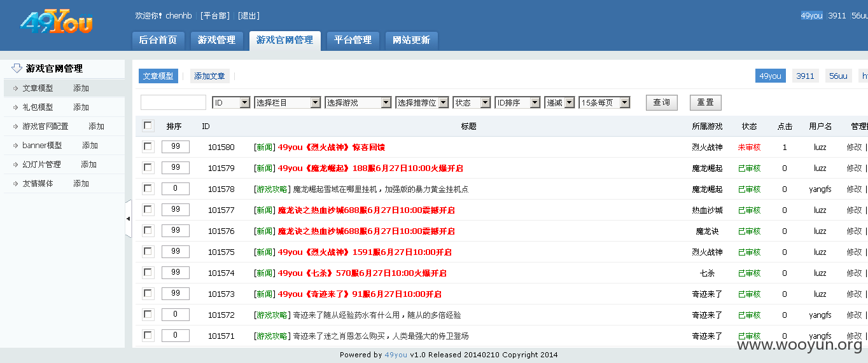Open the 状态 filter dropdown
This screenshot has height=363, width=868.
(472, 102)
